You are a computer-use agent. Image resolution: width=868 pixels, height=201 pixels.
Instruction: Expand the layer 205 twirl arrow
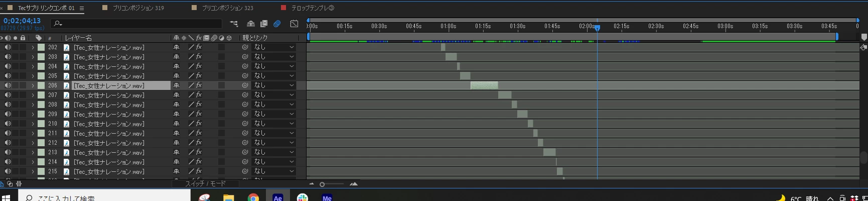click(33, 76)
